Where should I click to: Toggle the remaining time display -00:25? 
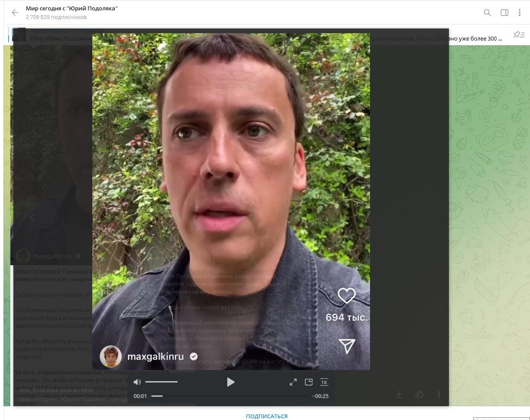point(320,396)
